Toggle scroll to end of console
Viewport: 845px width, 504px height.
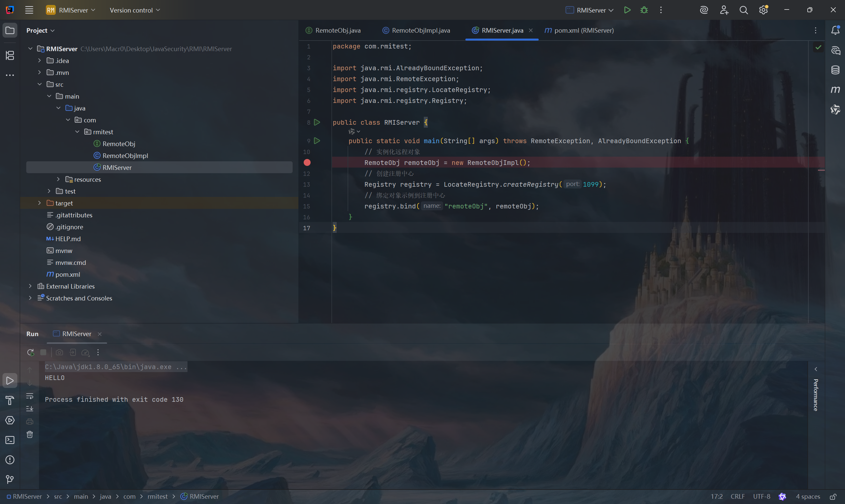tap(30, 409)
